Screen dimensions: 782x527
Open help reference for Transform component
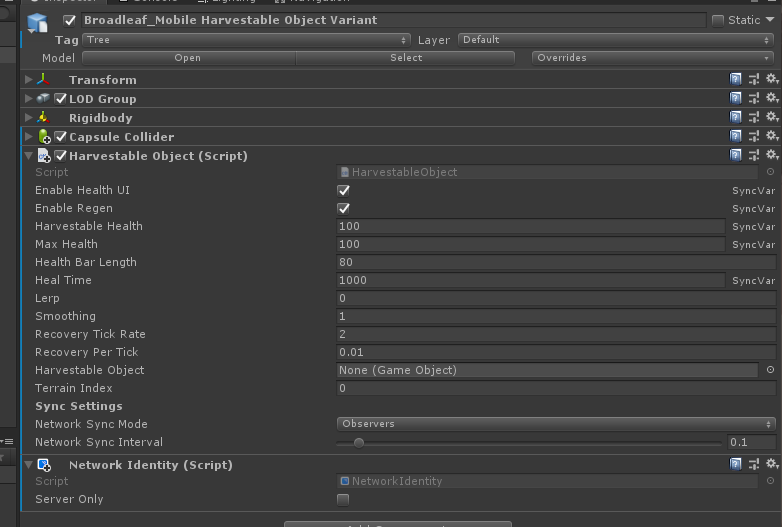[736, 79]
